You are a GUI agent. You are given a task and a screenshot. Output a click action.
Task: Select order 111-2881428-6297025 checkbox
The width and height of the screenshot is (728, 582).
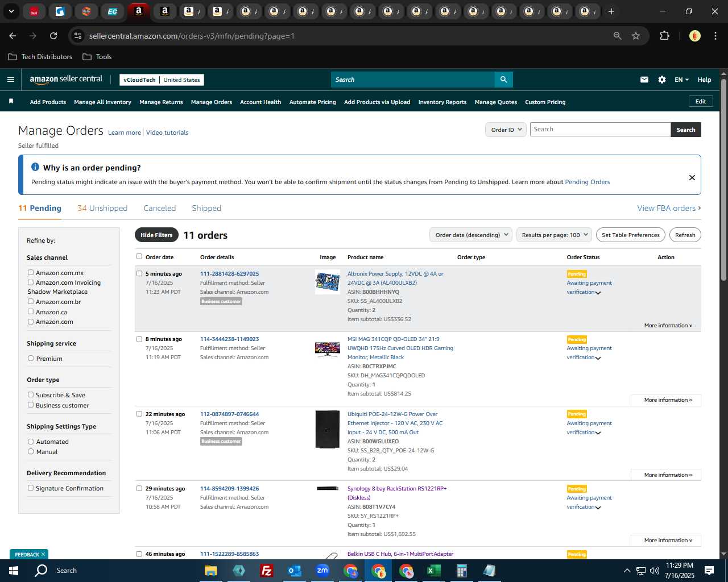click(139, 273)
